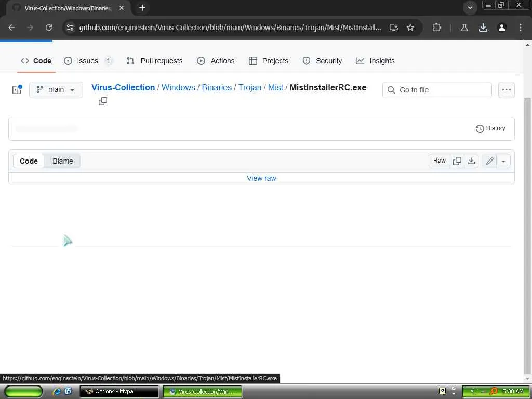This screenshot has height=399, width=532.
Task: Download the raw file icon
Action: (x=471, y=161)
